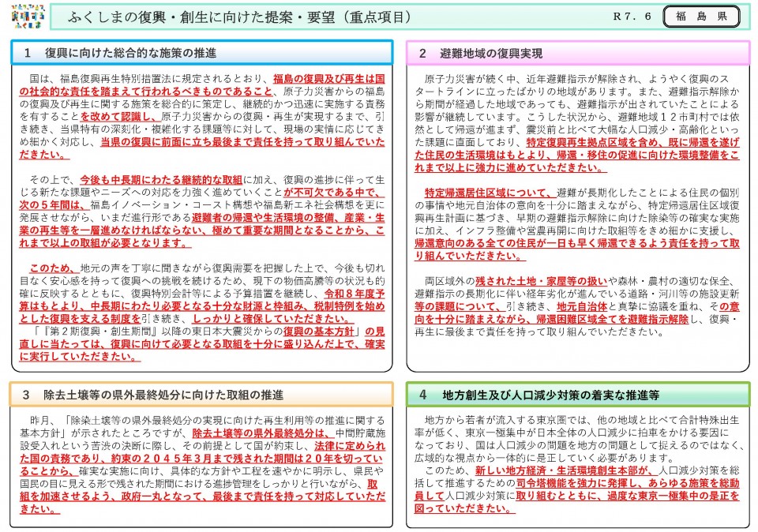Open section header 地方創生及び人口減少対策の着実な推進等
This screenshot has width=758, height=532.
pos(539,394)
